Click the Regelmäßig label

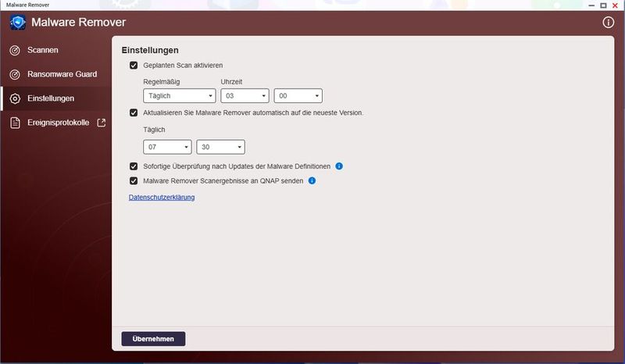click(162, 82)
